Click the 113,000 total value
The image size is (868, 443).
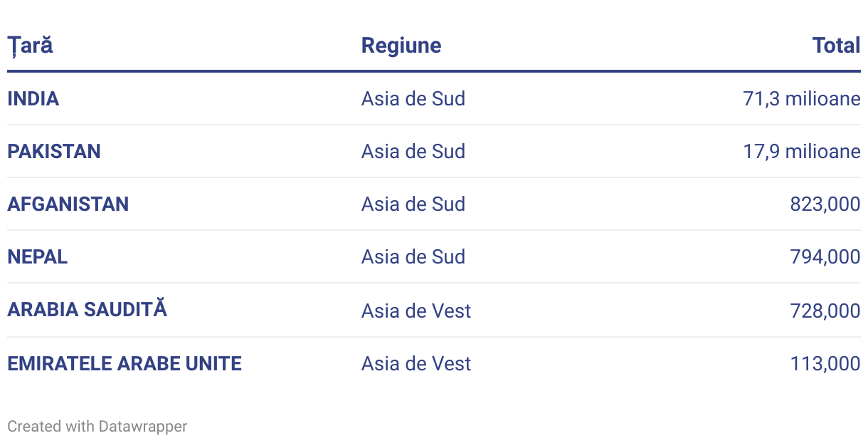tap(825, 363)
